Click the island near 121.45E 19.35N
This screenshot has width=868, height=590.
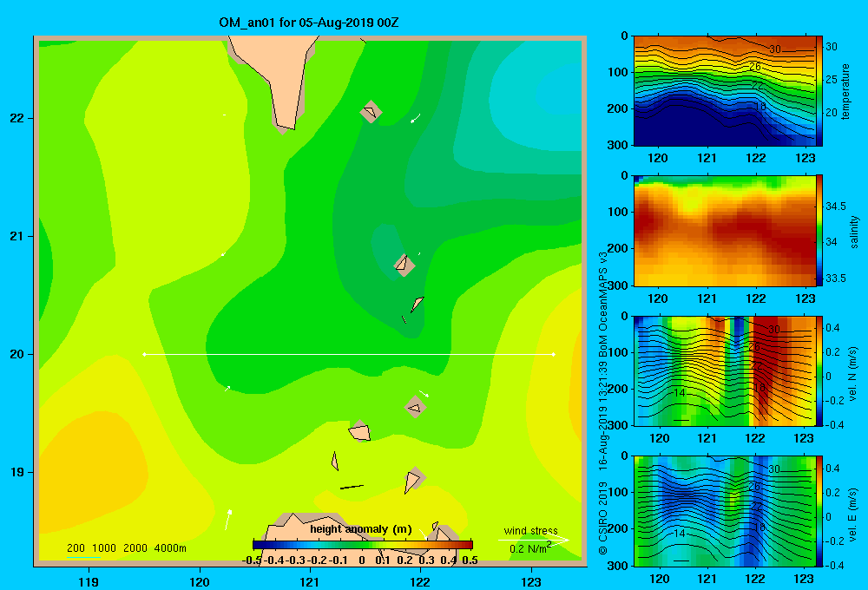(x=359, y=431)
